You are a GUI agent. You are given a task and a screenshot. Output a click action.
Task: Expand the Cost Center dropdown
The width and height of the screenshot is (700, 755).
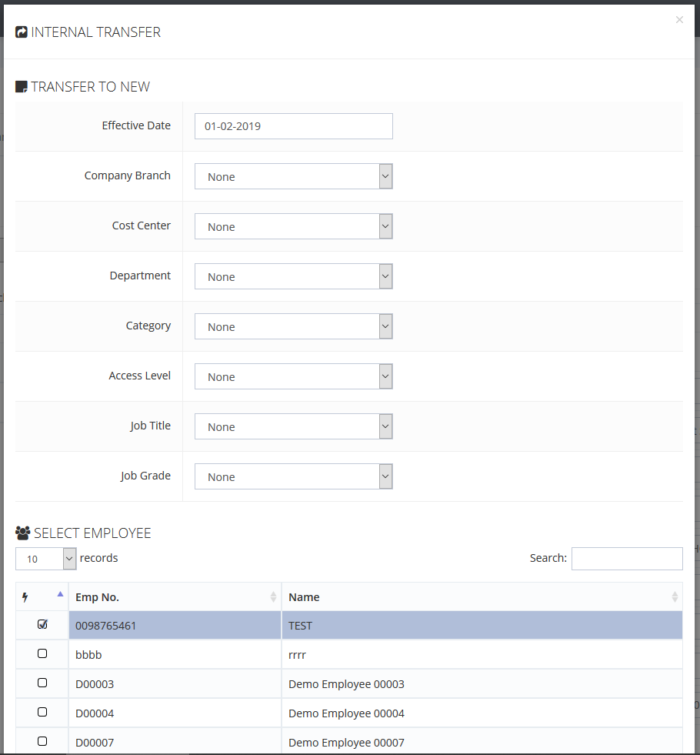(x=293, y=226)
